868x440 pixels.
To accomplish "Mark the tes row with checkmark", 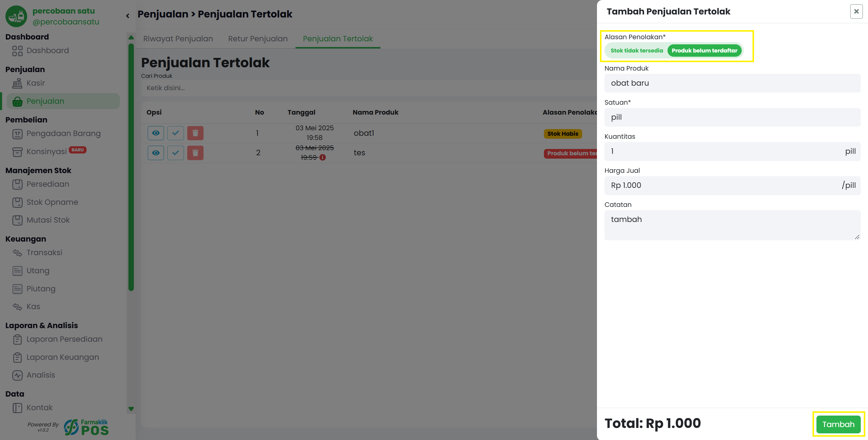I will click(x=175, y=153).
